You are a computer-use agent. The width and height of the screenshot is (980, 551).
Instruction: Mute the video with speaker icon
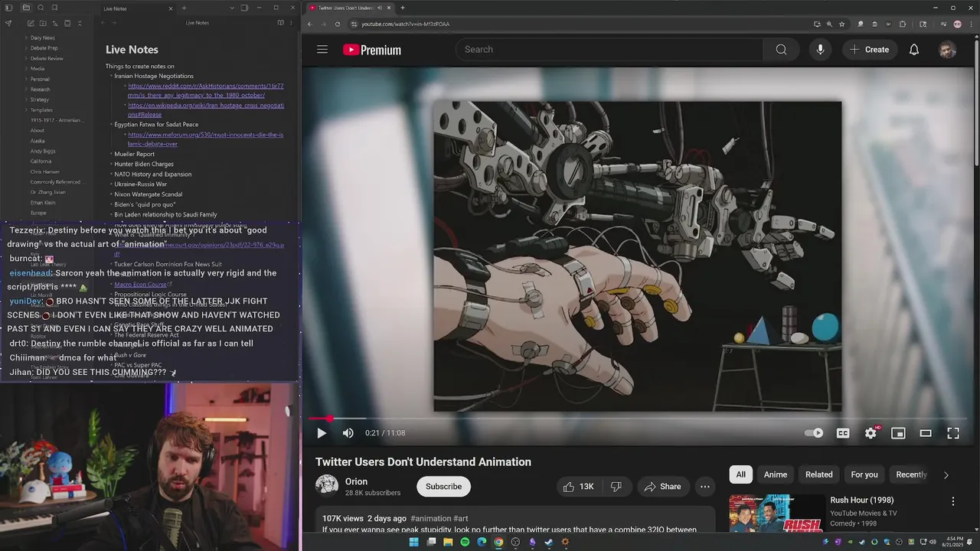pyautogui.click(x=348, y=433)
